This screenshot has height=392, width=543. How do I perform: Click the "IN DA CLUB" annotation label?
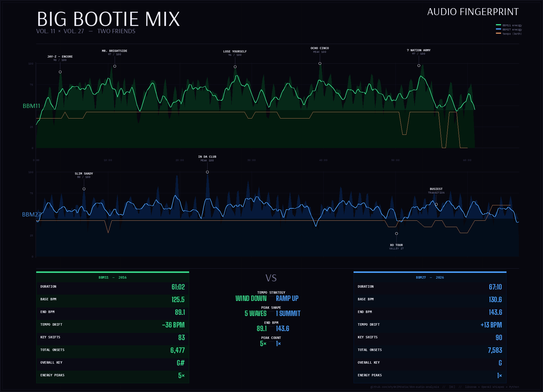[x=207, y=157]
